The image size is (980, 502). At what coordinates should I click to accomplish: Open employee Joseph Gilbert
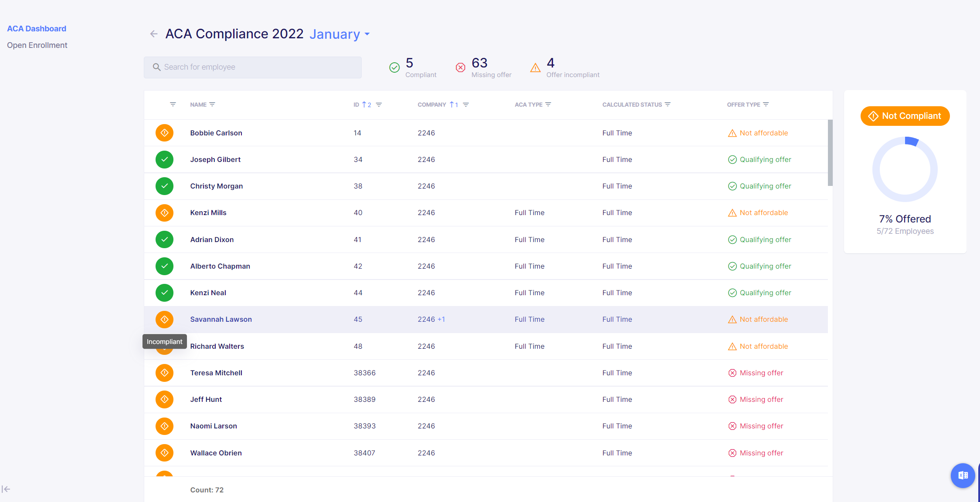click(215, 159)
